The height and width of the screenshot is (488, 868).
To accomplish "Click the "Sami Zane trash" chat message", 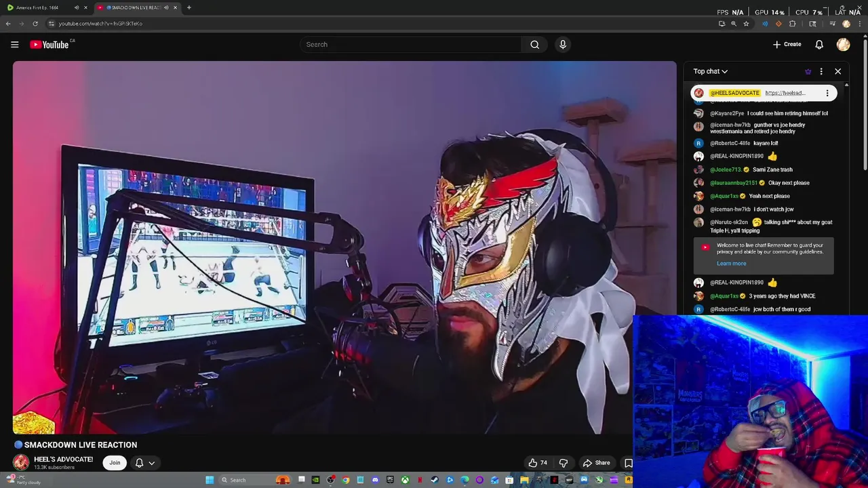I will (772, 170).
